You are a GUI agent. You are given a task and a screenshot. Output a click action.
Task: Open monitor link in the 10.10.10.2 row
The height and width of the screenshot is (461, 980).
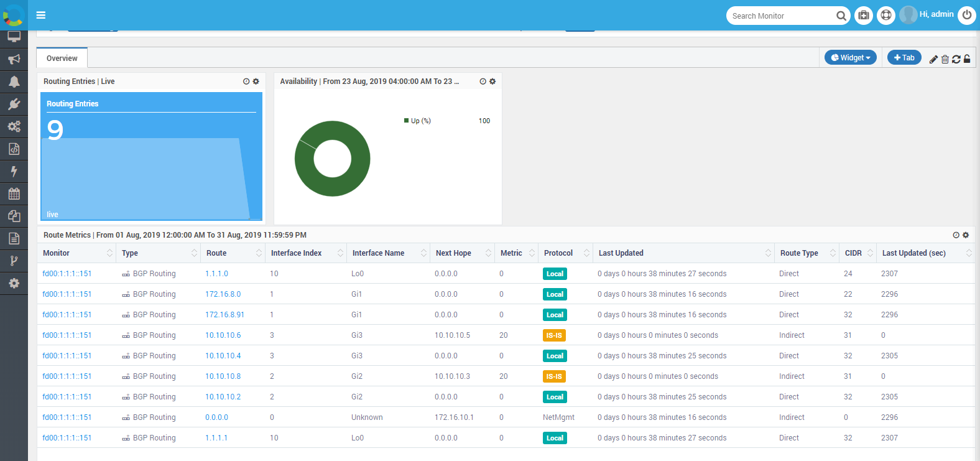(x=67, y=397)
